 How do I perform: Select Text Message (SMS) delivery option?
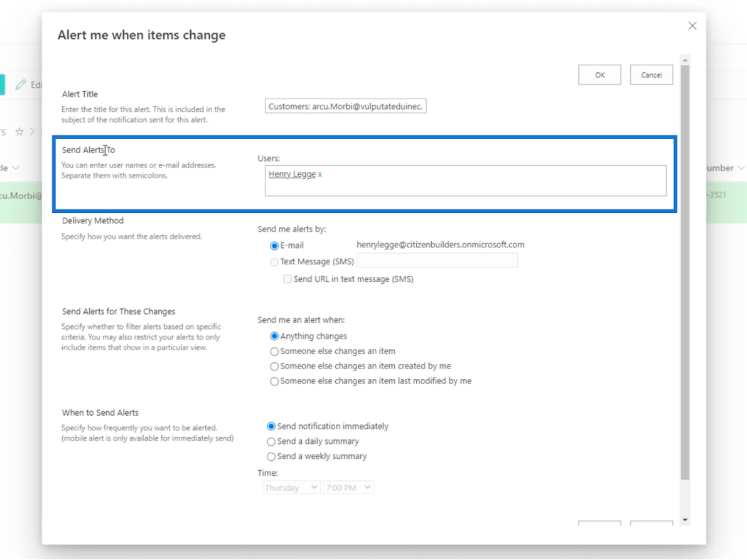(274, 262)
